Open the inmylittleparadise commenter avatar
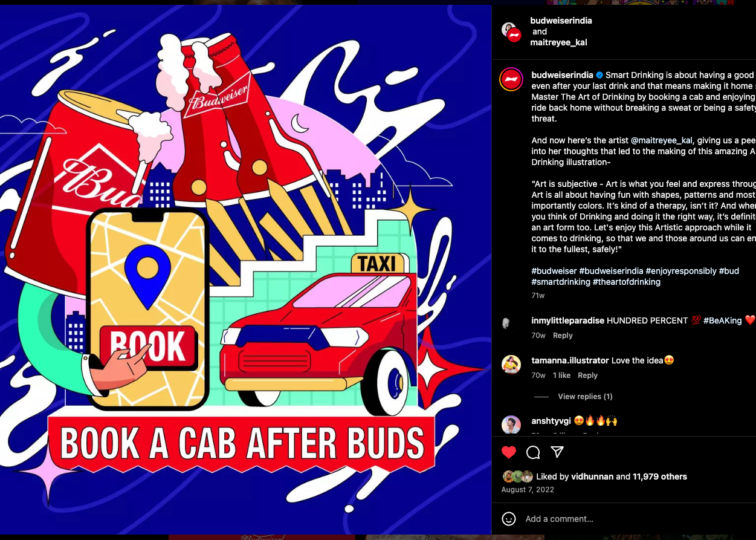 click(x=506, y=323)
